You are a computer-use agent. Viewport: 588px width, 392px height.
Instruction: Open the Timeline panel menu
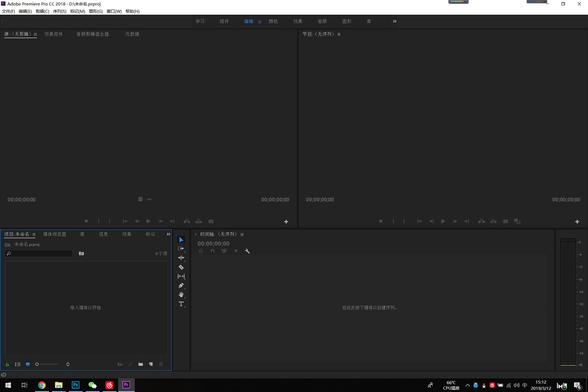pos(242,234)
